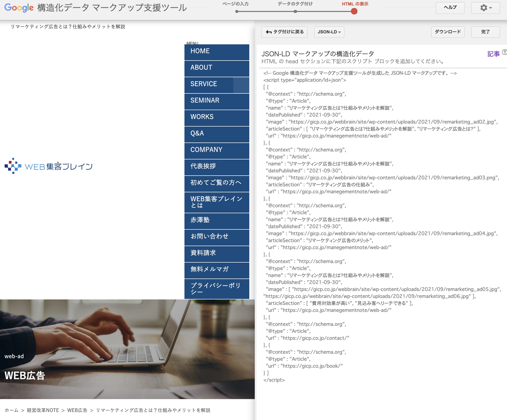
Task: Click the "リマーケティング広告のメリット" articleSection line
Action: click(x=320, y=240)
